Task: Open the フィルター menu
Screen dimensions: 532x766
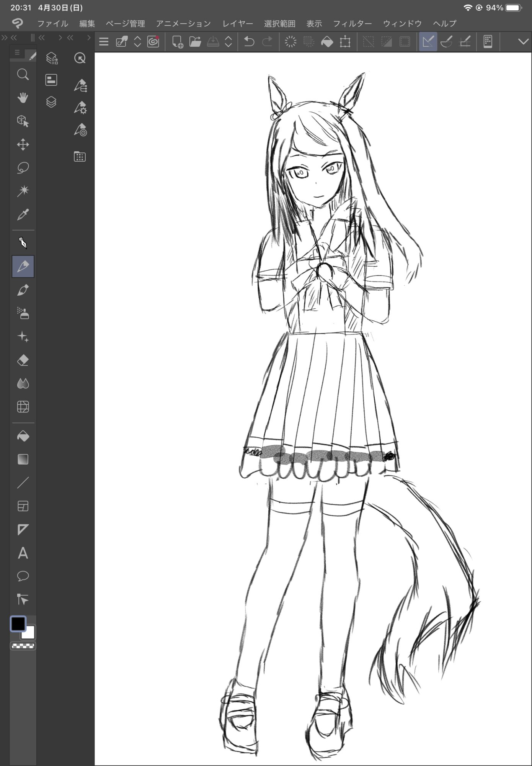Action: point(352,24)
